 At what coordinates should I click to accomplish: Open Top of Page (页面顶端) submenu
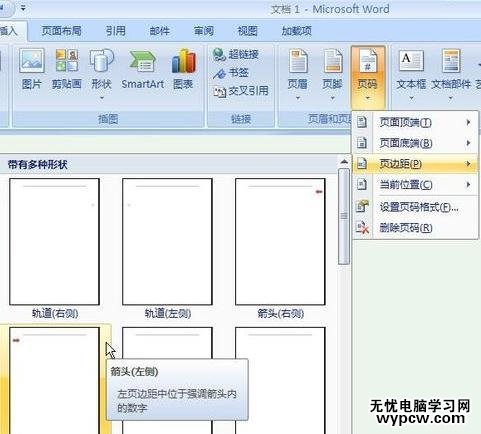point(415,122)
